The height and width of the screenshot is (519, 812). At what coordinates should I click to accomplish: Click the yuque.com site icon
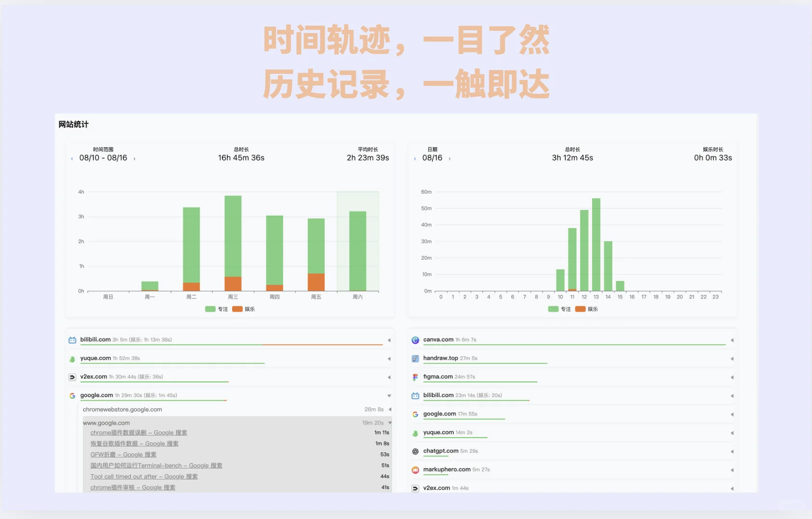(72, 358)
